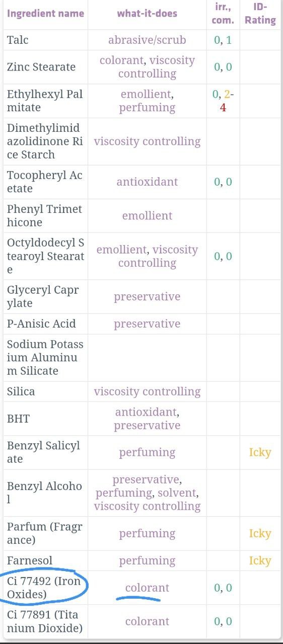The height and width of the screenshot is (644, 283).
Task: Open Phenyl Trimethicone ingredient details
Action: pyautogui.click(x=44, y=215)
